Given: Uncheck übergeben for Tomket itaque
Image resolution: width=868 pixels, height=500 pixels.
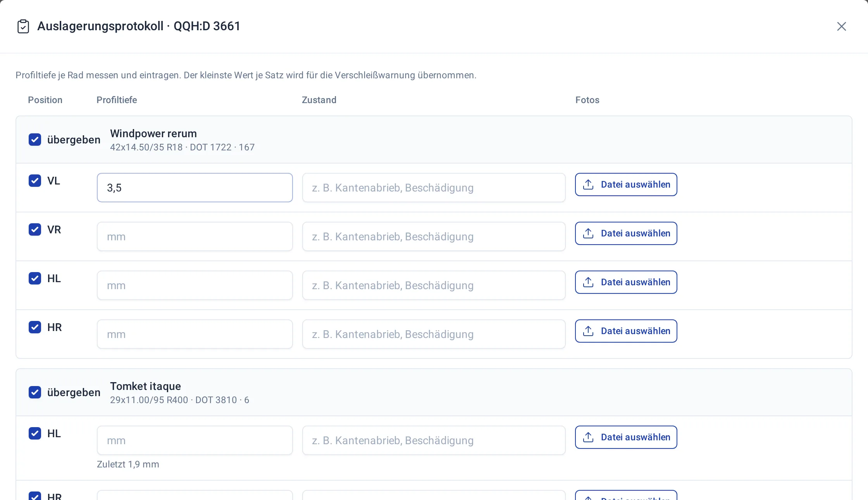Looking at the screenshot, I should click(x=35, y=392).
